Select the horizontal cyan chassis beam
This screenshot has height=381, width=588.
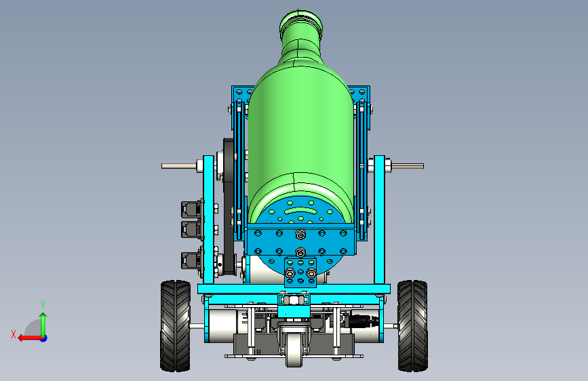(x=294, y=289)
